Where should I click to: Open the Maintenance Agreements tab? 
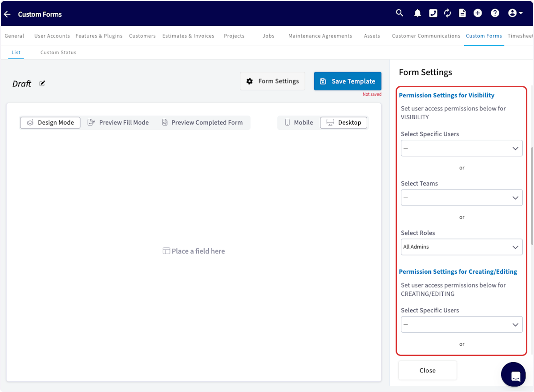[x=320, y=36]
